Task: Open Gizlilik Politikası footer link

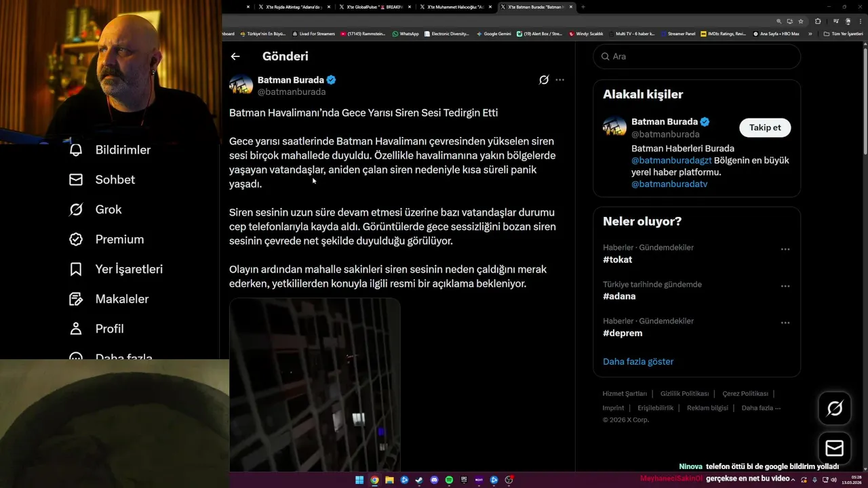Action: click(684, 394)
